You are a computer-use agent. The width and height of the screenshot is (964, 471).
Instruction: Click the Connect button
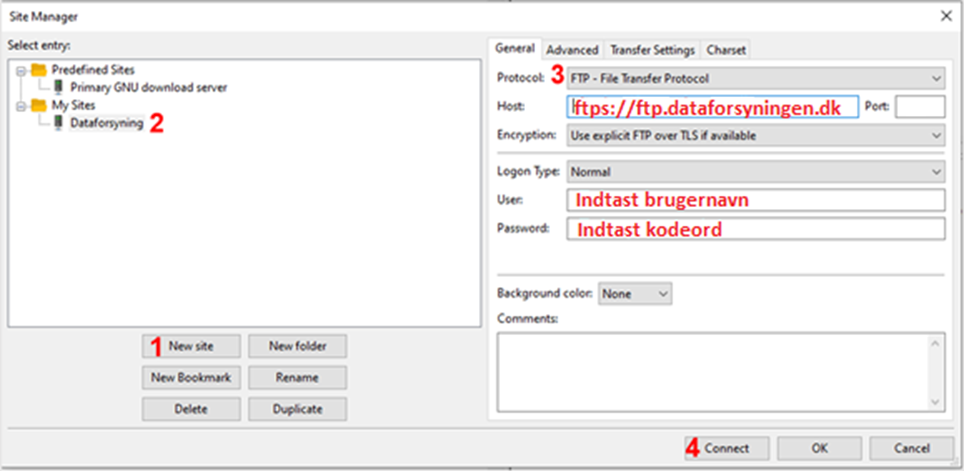[x=727, y=448]
